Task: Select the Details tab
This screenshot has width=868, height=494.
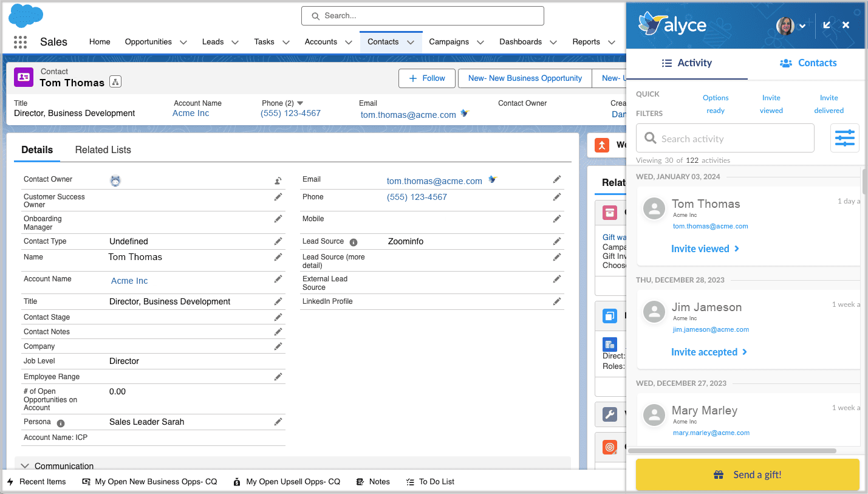Action: tap(37, 149)
